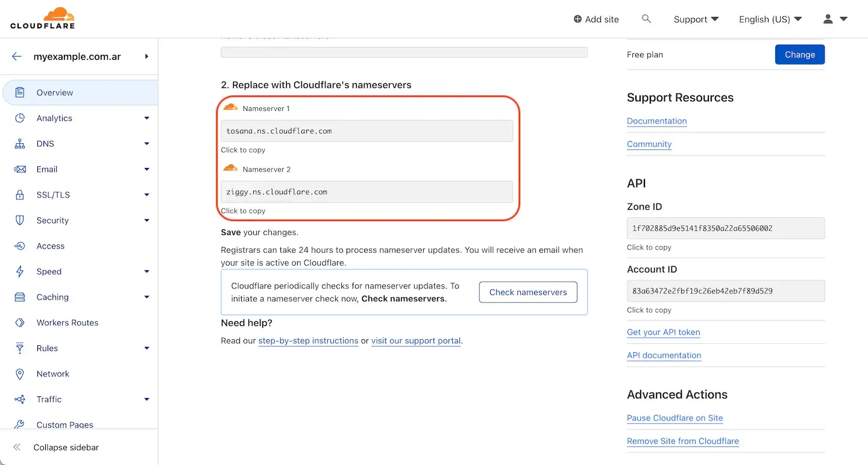Click Pause Cloudflare on Site
The width and height of the screenshot is (868, 465).
coord(675,418)
